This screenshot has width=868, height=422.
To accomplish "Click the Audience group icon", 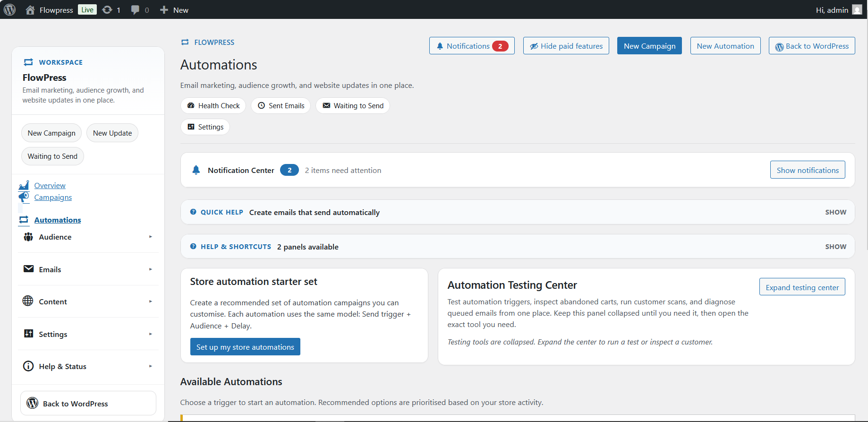I will click(x=28, y=237).
